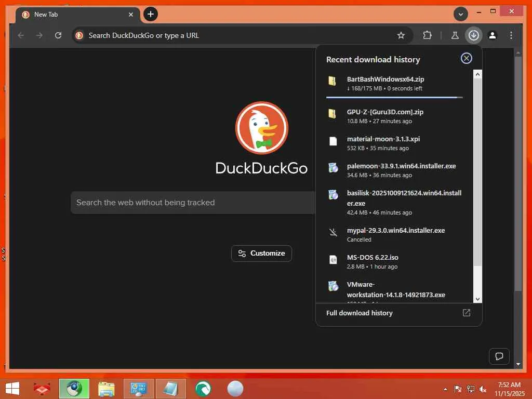Open the taskbar clock showing 7:52 AM
Screen dimensions: 532x399
pyautogui.click(x=509, y=389)
